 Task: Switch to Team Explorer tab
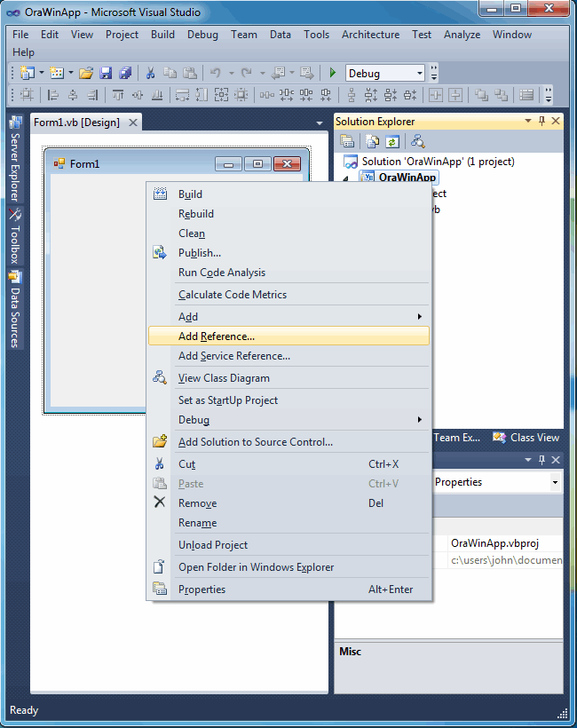click(457, 438)
